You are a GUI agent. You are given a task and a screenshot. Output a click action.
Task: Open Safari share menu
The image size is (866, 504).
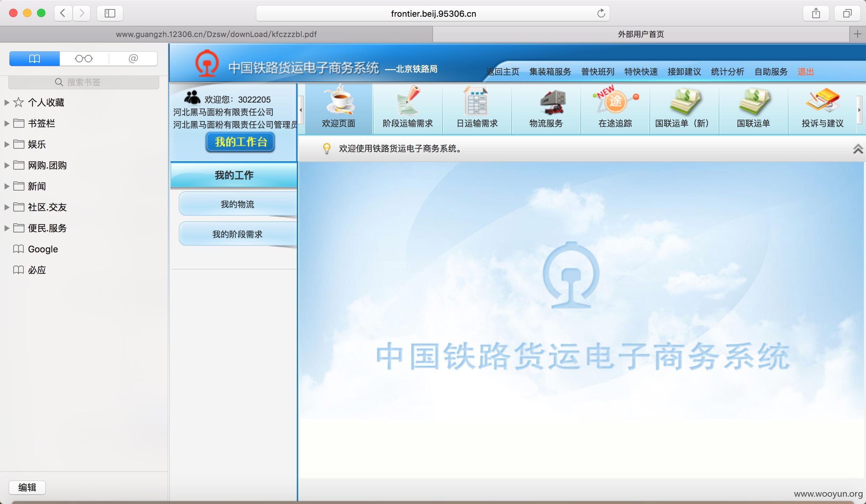pos(816,13)
